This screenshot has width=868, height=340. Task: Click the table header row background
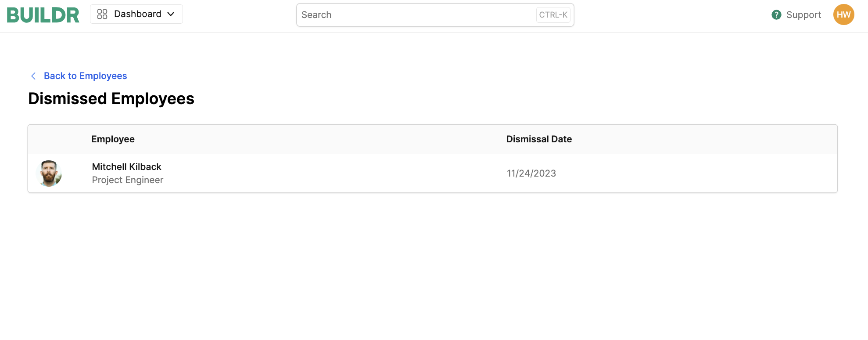tap(433, 139)
